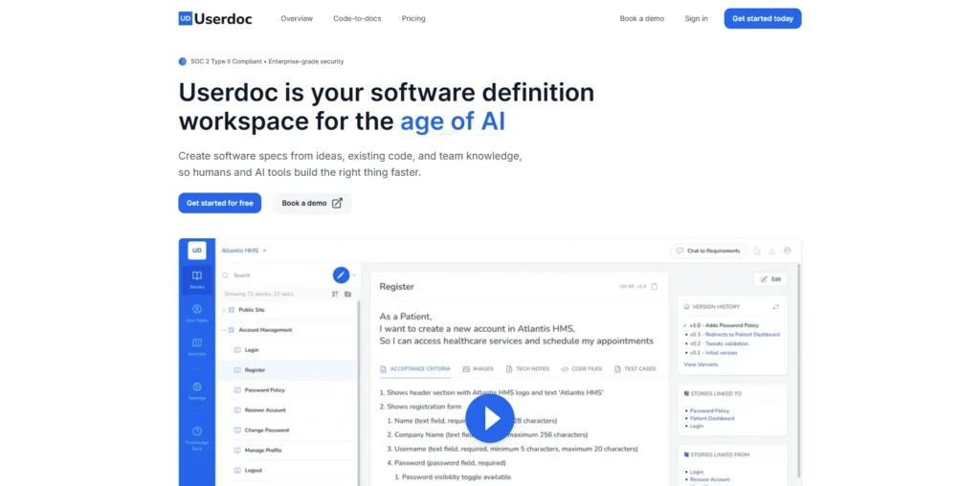Open the Knowledge Base sidebar icon

coord(197,438)
